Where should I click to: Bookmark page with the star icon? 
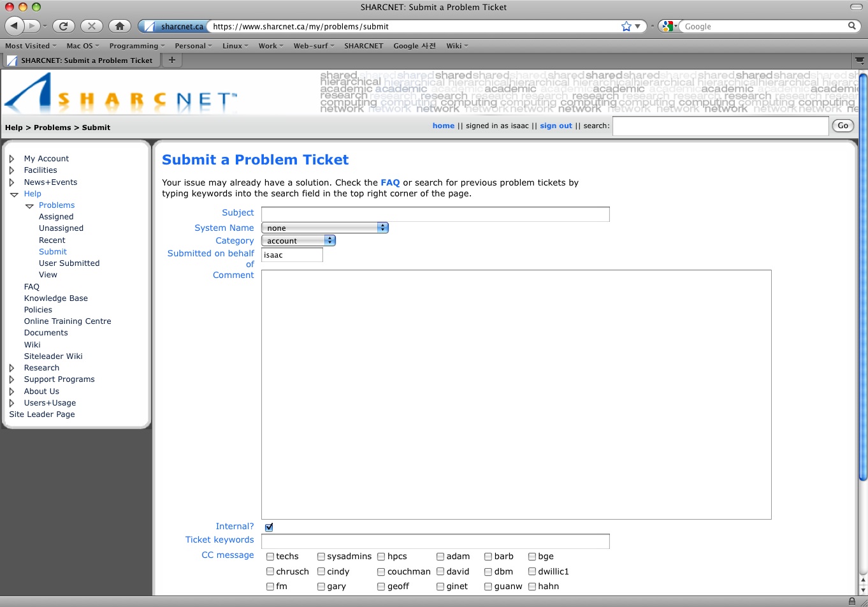(626, 26)
